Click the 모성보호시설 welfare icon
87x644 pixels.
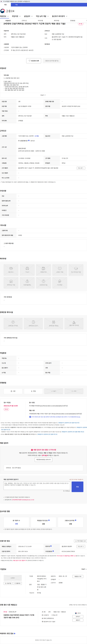pos(43,283)
